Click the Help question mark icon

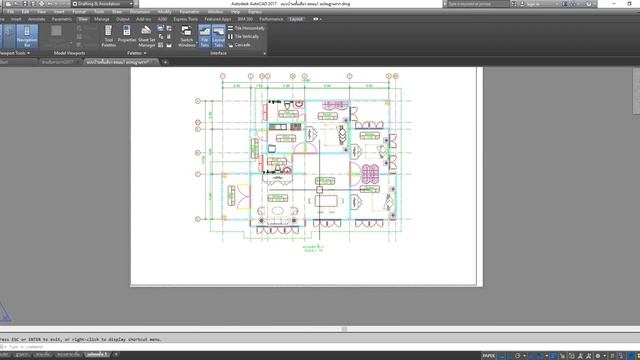coord(589,4)
